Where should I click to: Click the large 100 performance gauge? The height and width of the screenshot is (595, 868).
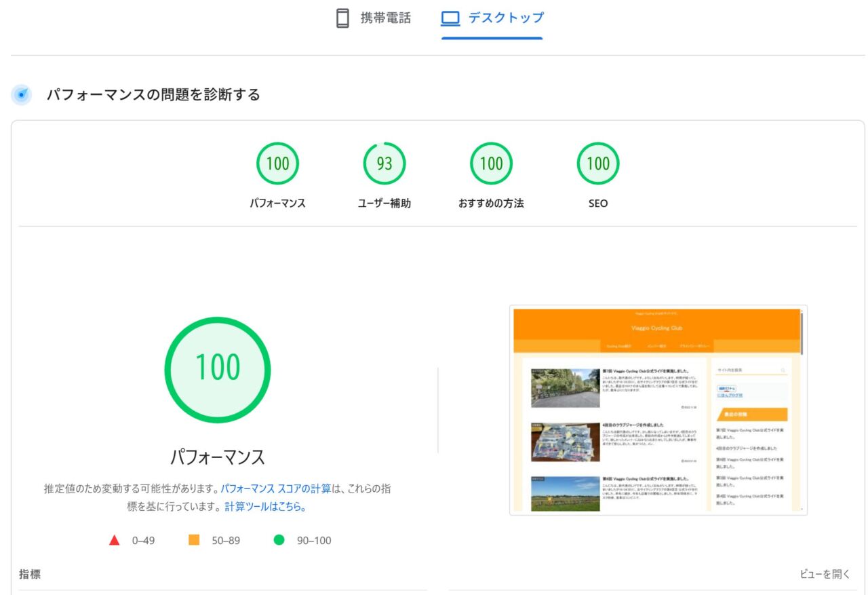218,370
